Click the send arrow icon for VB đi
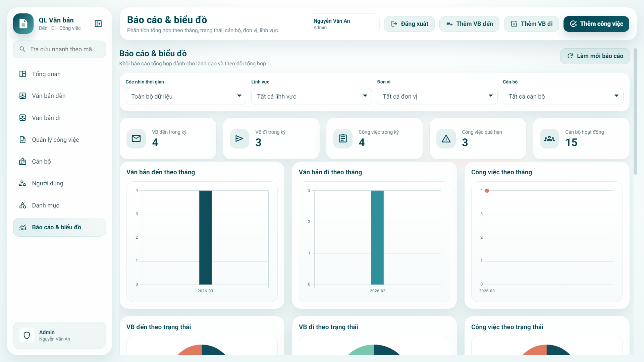The width and height of the screenshot is (644, 362). pos(239,138)
